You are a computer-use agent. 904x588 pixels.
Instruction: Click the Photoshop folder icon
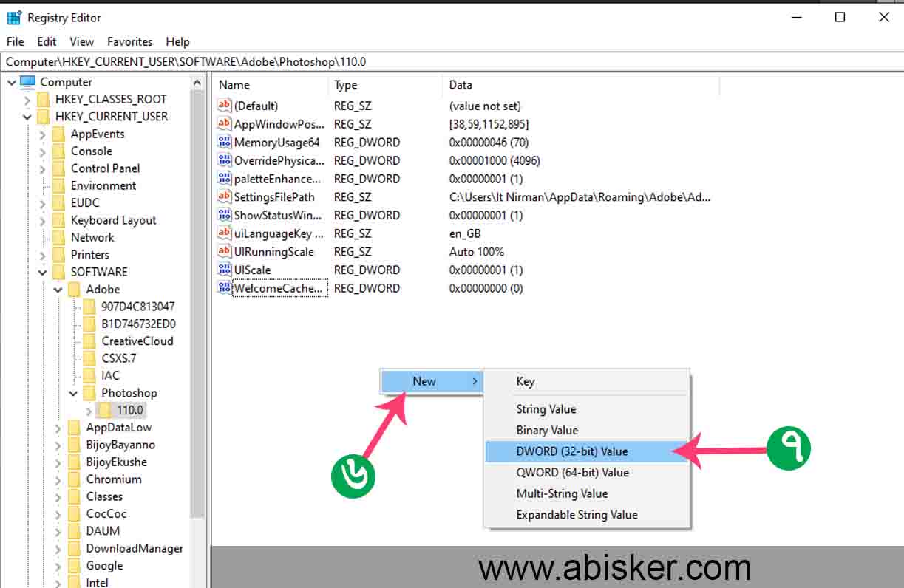tap(89, 393)
